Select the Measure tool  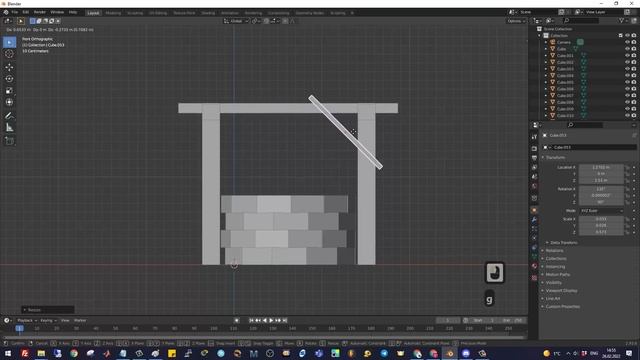[x=9, y=128]
